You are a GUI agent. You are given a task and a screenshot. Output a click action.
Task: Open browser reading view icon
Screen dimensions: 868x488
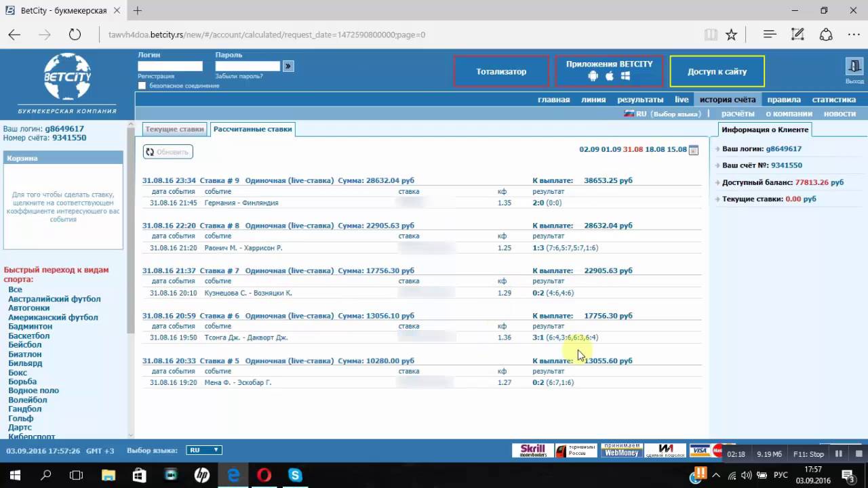711,35
